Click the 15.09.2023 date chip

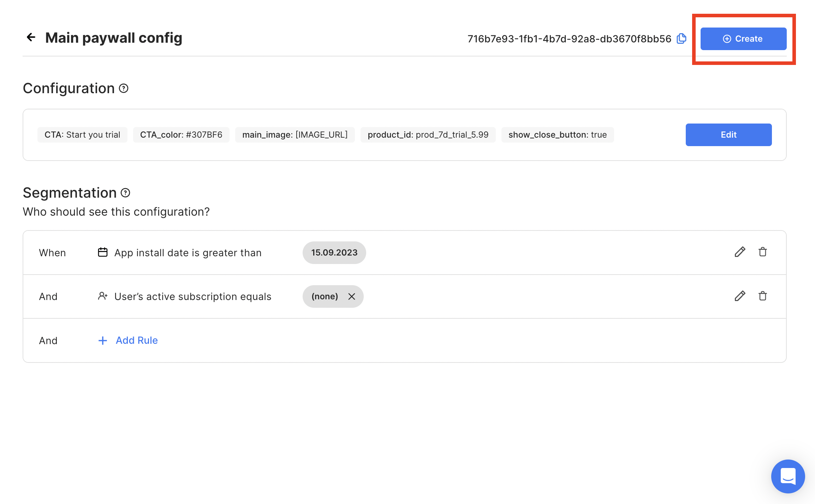coord(334,253)
